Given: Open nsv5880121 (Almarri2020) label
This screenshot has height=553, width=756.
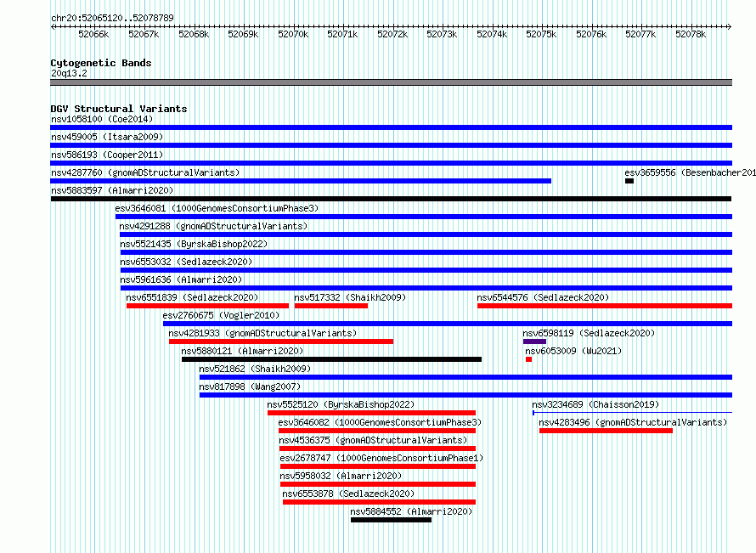Looking at the screenshot, I should click(x=242, y=351).
